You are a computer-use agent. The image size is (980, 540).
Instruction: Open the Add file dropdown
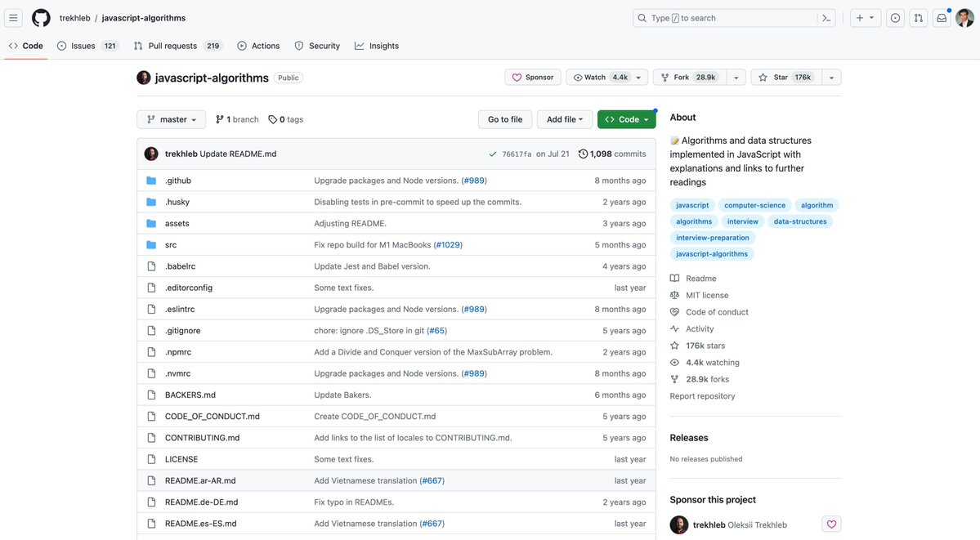tap(564, 119)
